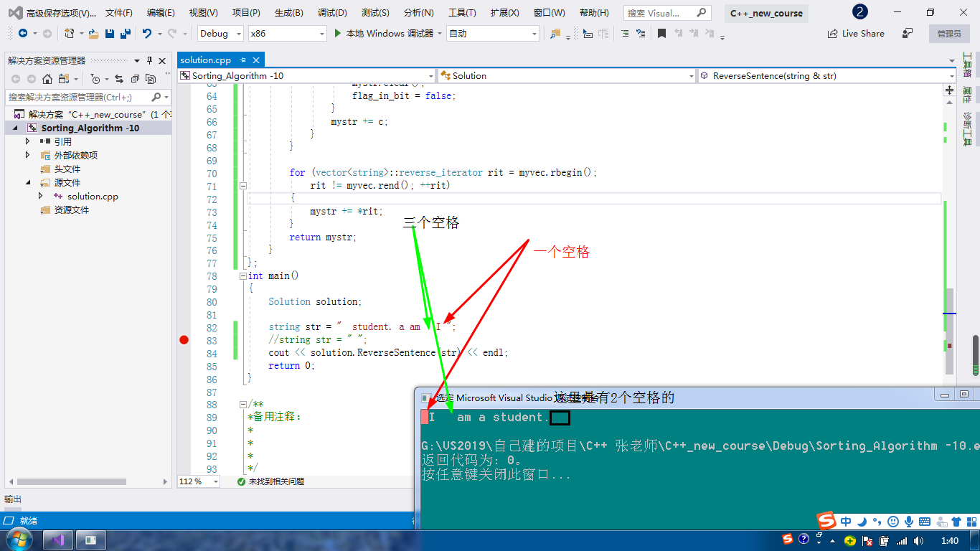Select the 解决方案 C++_new_course node
The width and height of the screenshot is (980, 551).
click(93, 114)
